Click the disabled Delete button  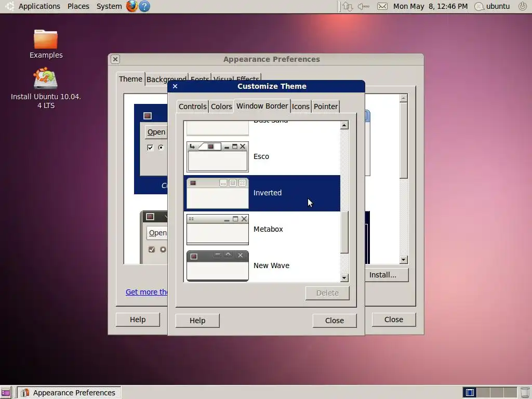coord(327,293)
